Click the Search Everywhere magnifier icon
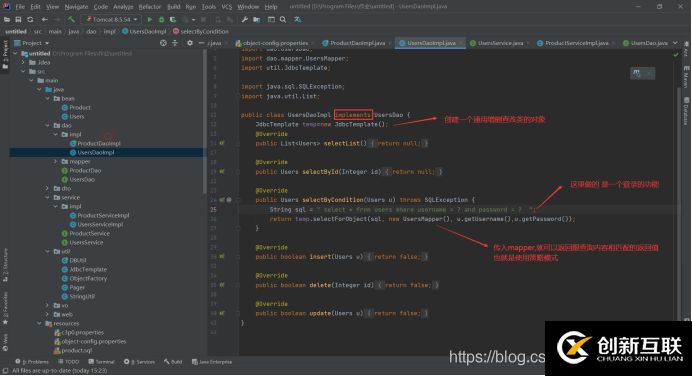 283,19
